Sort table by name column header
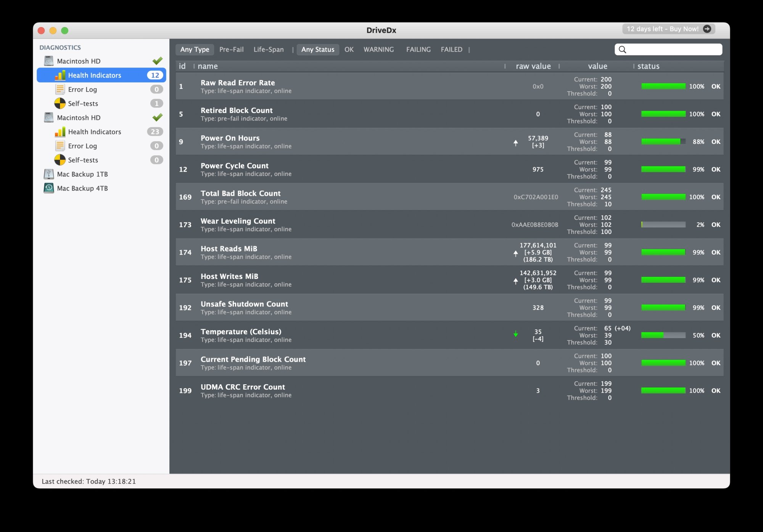 (x=208, y=66)
